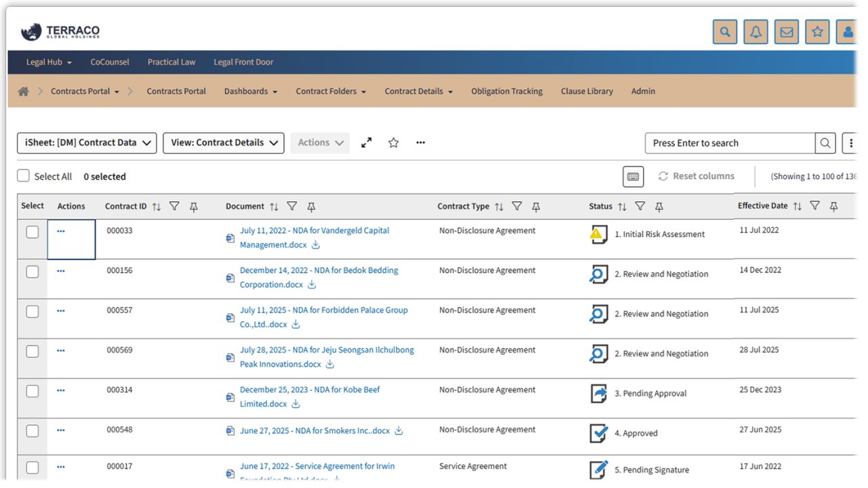Image resolution: width=868 pixels, height=488 pixels.
Task: Open the keyboard shortcuts icon
Action: (633, 176)
